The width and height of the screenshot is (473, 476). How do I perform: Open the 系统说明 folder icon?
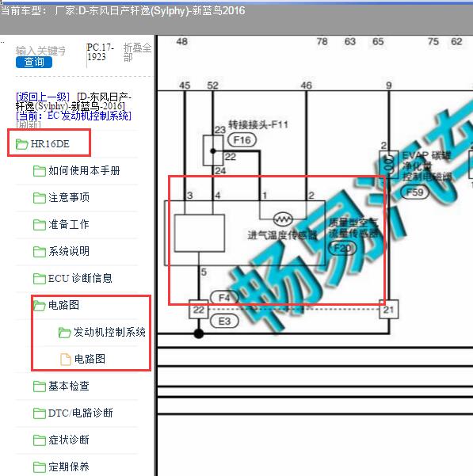(39, 252)
